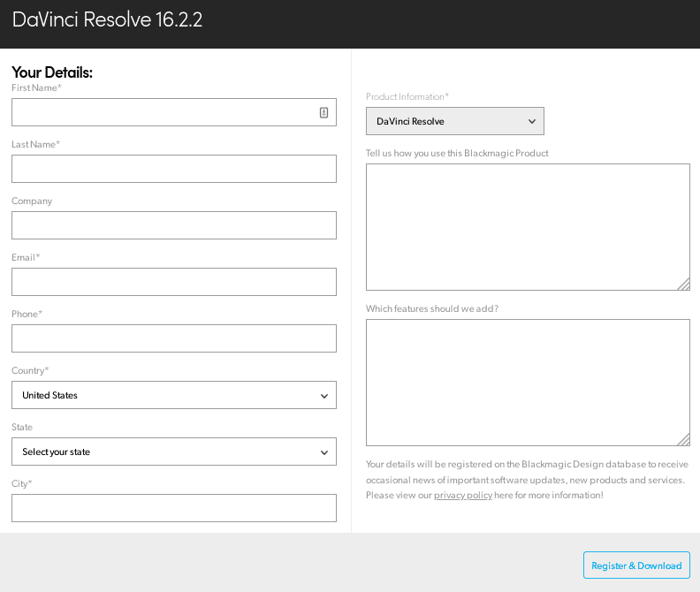Grab the resize handle of the product usage textarea
This screenshot has height=592, width=700.
tap(684, 285)
